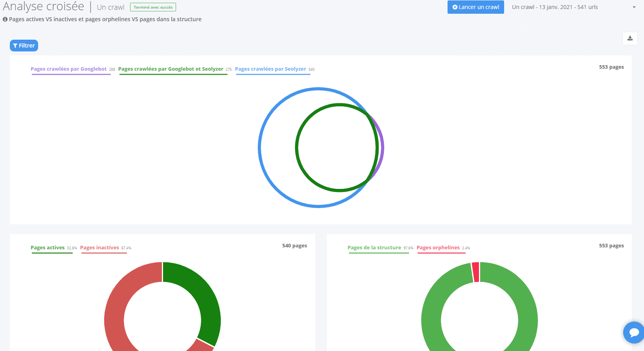Viewport: 644px width, 351px height.
Task: Launch a crawl with Lancer un crawl
Action: (x=475, y=7)
